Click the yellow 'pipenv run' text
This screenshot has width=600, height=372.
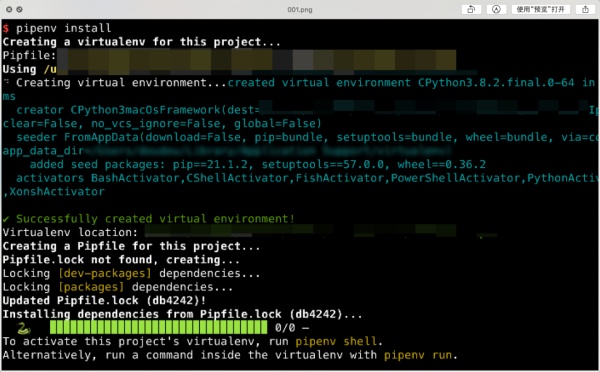click(x=418, y=355)
